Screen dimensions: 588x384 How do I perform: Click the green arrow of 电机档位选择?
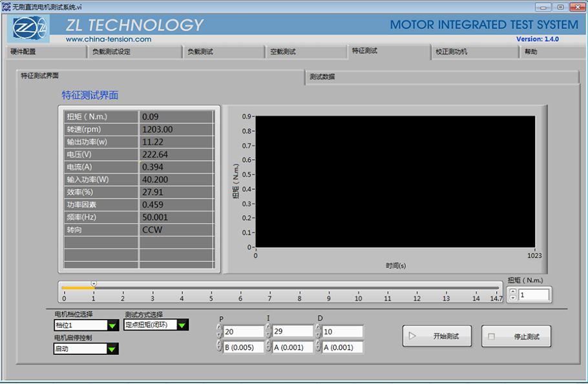coord(112,325)
